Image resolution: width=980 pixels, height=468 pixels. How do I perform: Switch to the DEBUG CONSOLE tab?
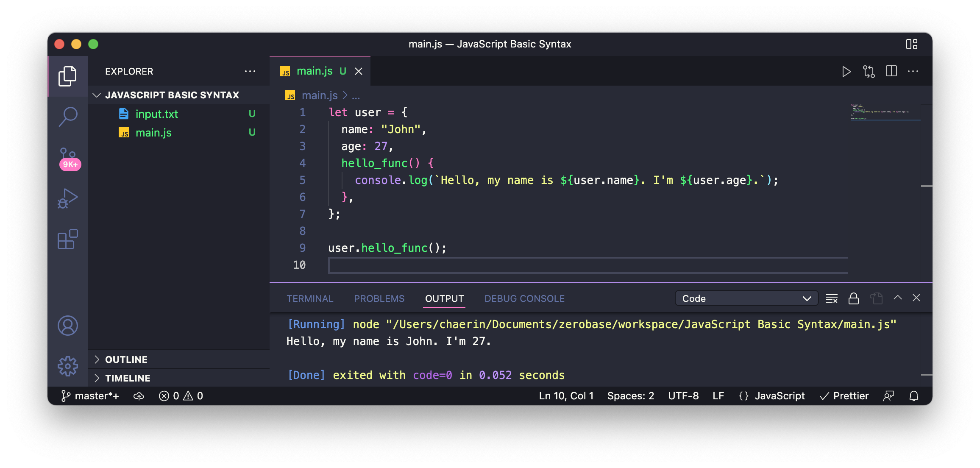click(x=524, y=298)
